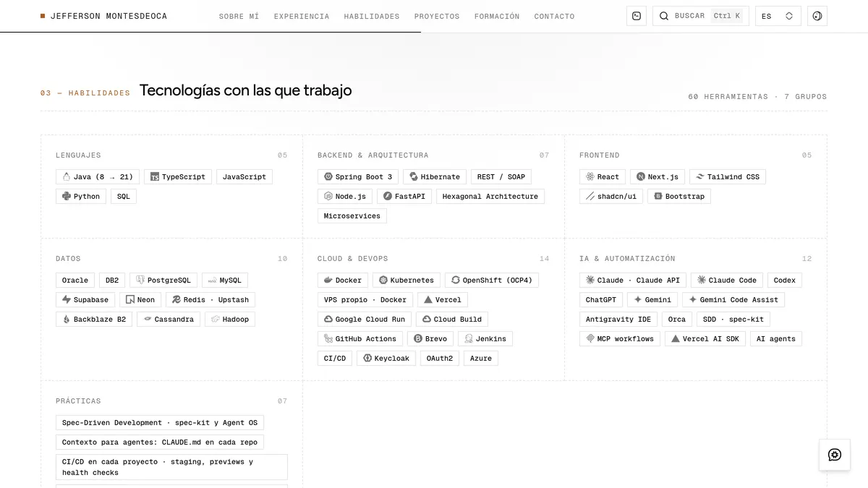Select the DB2 tag
Screen dimensions: 868x488
click(x=112, y=280)
